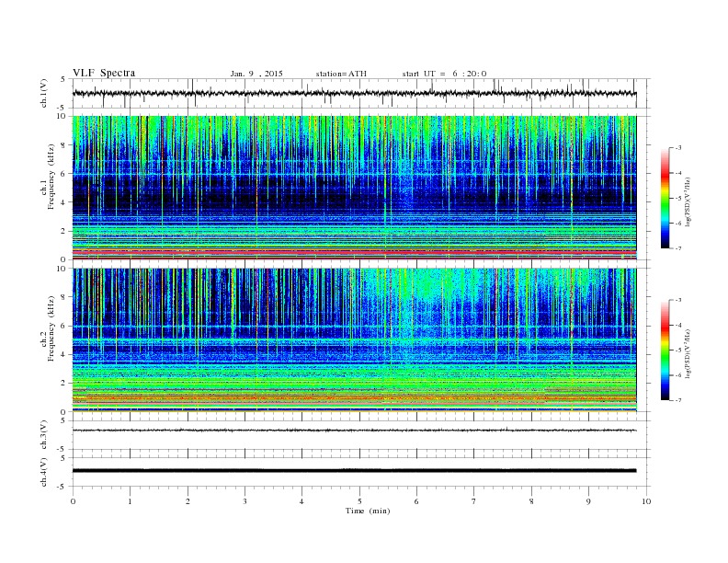This screenshot has height=563, width=728.
Task: Click the ch.1 spectrogram color scale bar
Action: click(x=665, y=199)
